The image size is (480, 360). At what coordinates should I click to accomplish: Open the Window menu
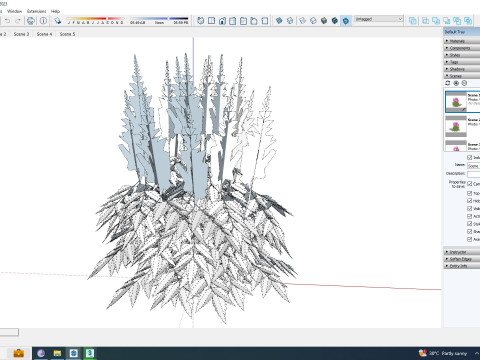click(14, 11)
